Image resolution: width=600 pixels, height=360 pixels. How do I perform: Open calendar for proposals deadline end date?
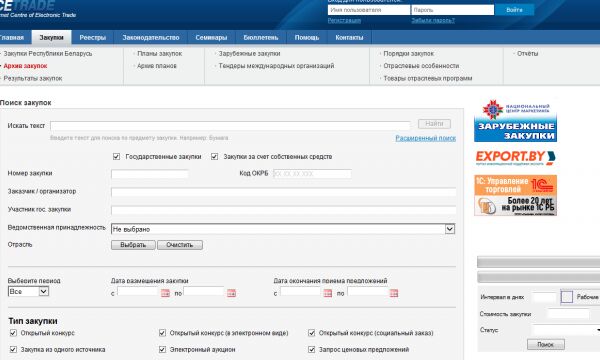click(x=394, y=293)
